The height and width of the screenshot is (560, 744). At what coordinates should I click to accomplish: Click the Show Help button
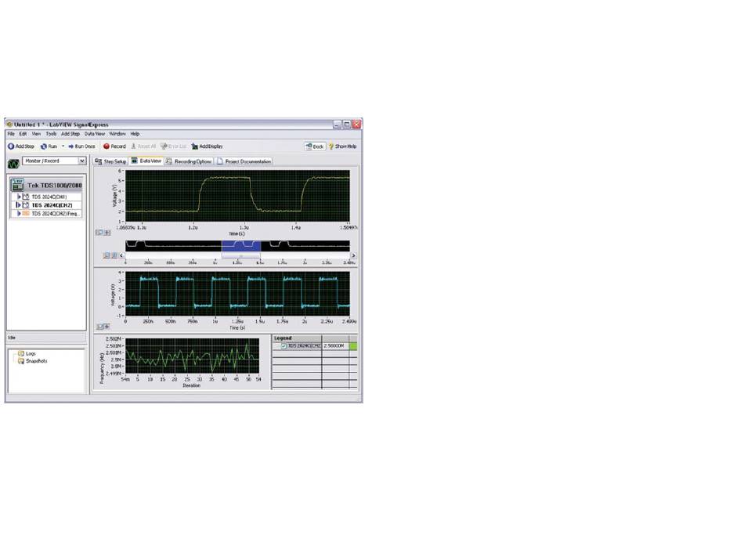click(x=342, y=146)
